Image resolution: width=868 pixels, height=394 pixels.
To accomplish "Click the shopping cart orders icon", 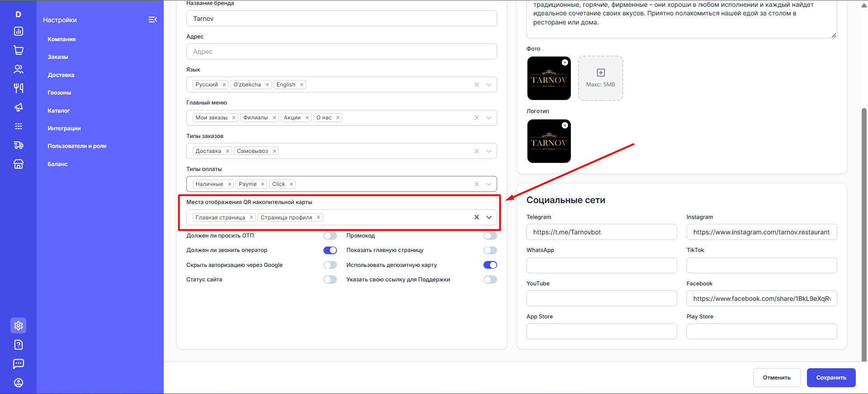I will pos(19,50).
